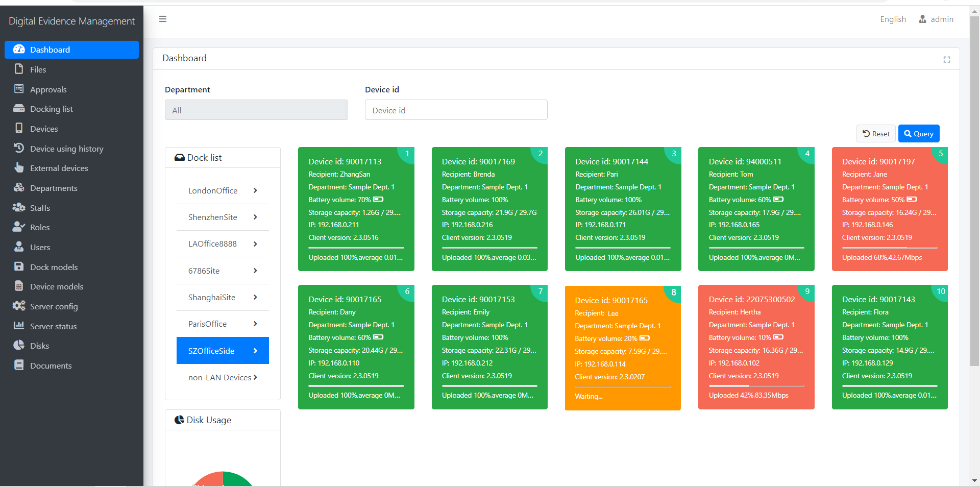The height and width of the screenshot is (487, 980).
Task: Expand the ShanghaiSite dock entry
Action: point(223,298)
